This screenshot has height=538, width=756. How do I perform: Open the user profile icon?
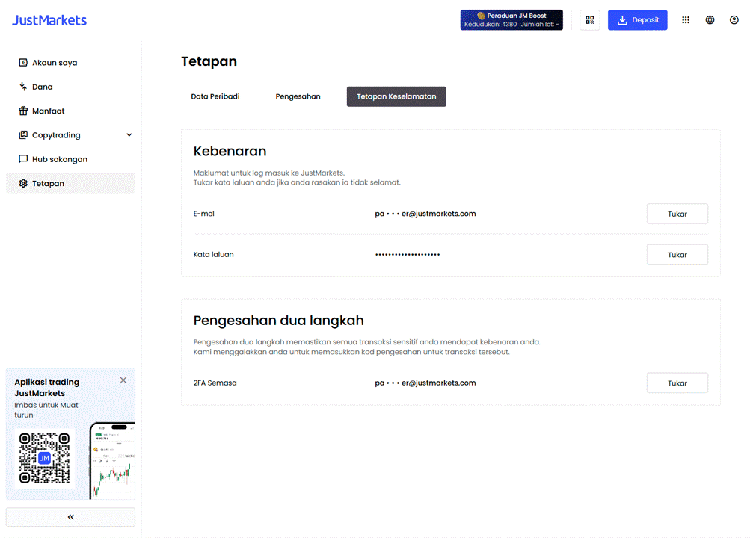[x=734, y=19]
